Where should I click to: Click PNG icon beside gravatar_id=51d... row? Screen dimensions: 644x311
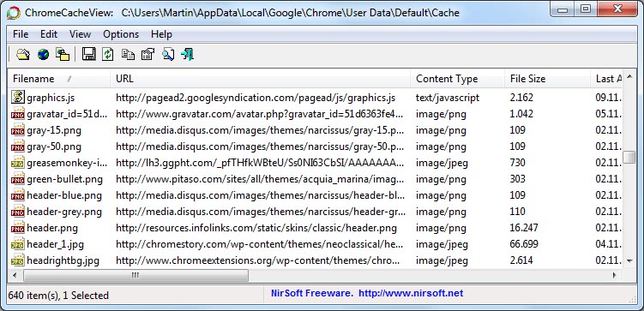(x=17, y=114)
